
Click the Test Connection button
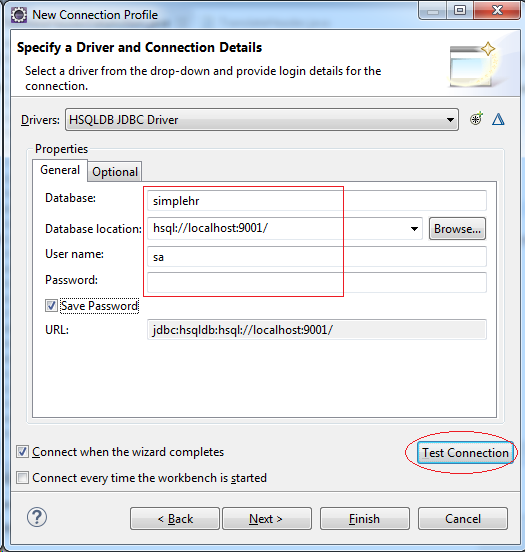point(465,453)
